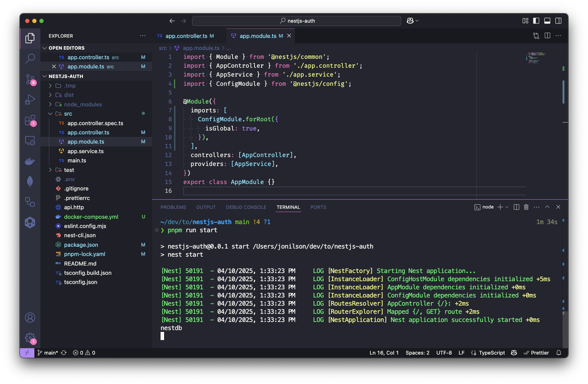Open terminal panel More Actions ellipsis
Image resolution: width=588 pixels, height=384 pixels.
(x=537, y=207)
